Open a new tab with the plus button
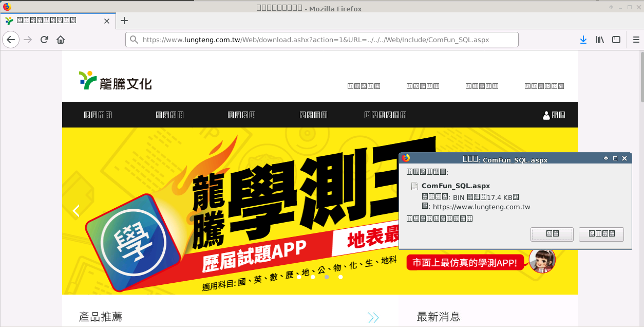Viewport: 644px width, 327px height. 124,21
